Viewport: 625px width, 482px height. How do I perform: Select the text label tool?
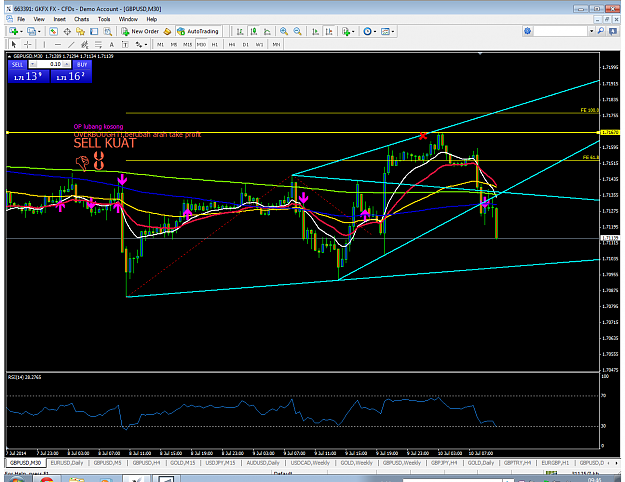[x=125, y=44]
